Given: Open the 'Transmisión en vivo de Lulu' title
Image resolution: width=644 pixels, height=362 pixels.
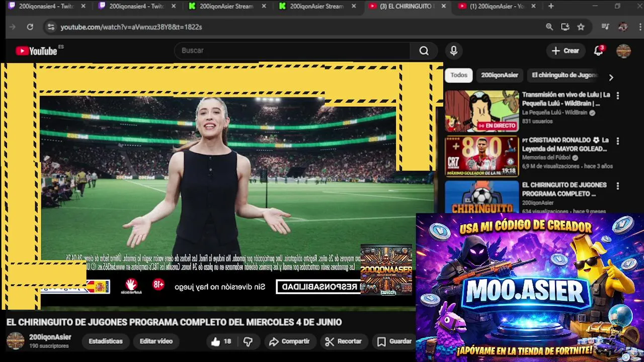Looking at the screenshot, I should click(566, 99).
